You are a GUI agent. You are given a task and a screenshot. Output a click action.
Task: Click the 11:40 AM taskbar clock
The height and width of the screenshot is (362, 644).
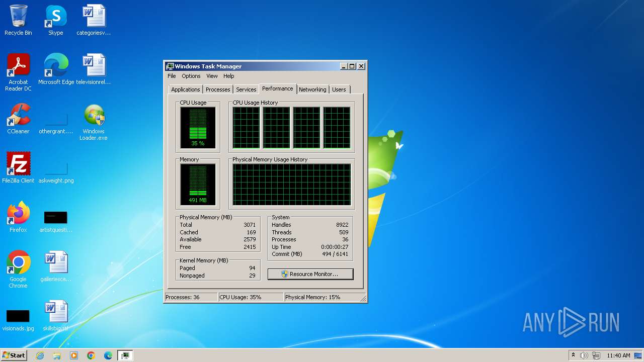(x=618, y=355)
